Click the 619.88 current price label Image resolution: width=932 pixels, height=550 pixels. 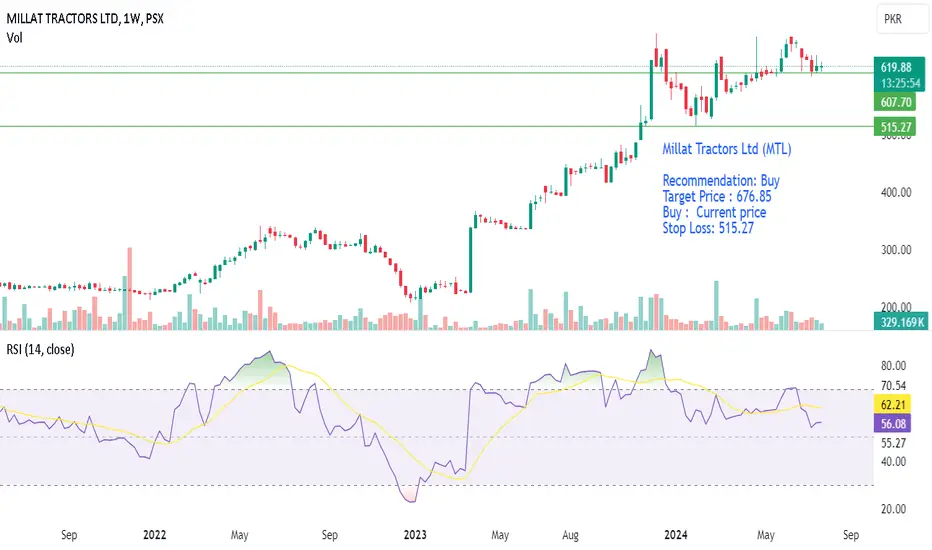point(896,67)
